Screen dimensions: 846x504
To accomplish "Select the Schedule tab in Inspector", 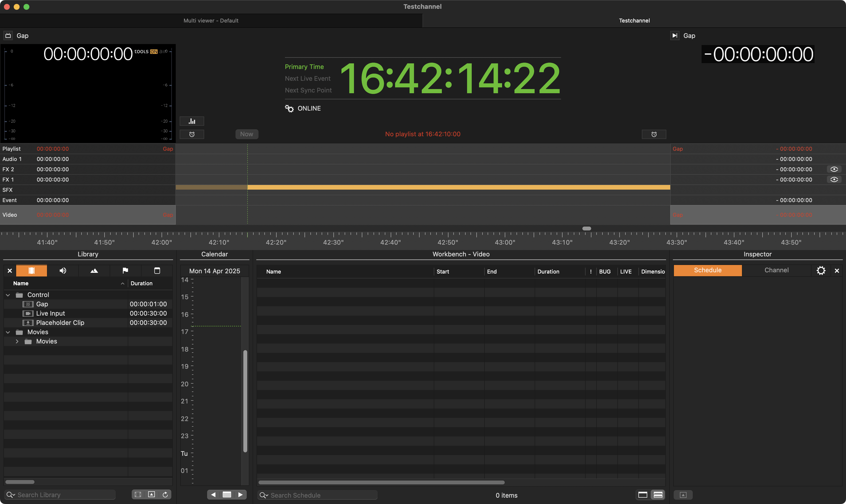I will (708, 270).
